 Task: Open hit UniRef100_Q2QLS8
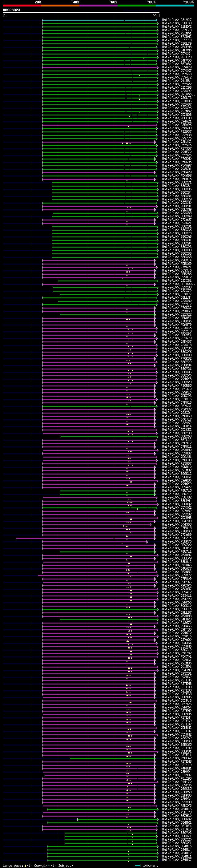coord(177,23)
